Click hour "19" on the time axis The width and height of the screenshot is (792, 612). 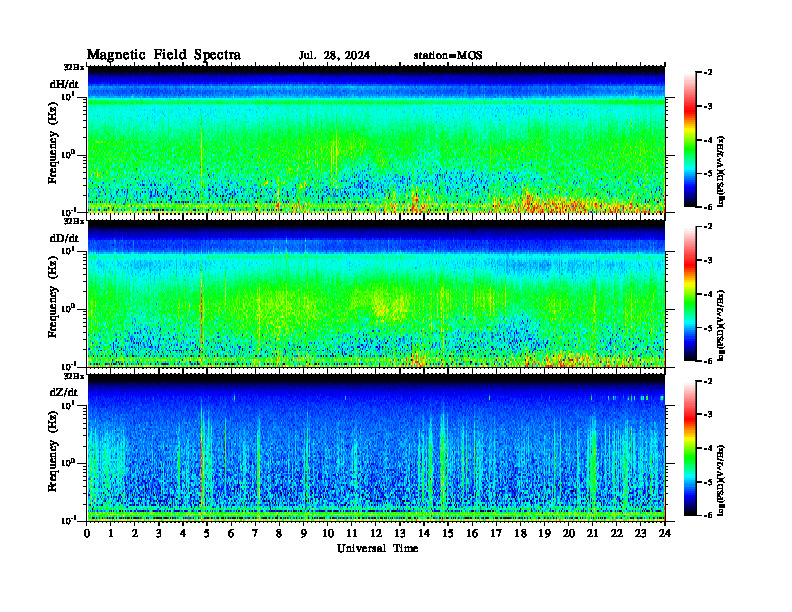pyautogui.click(x=544, y=533)
